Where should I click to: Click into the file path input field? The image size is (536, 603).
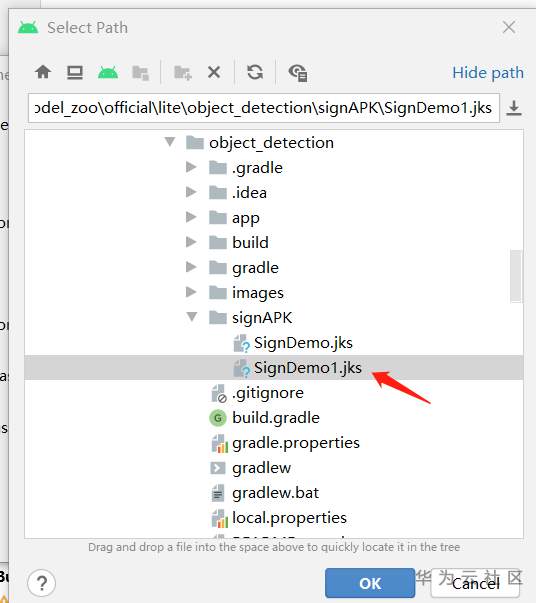click(264, 108)
